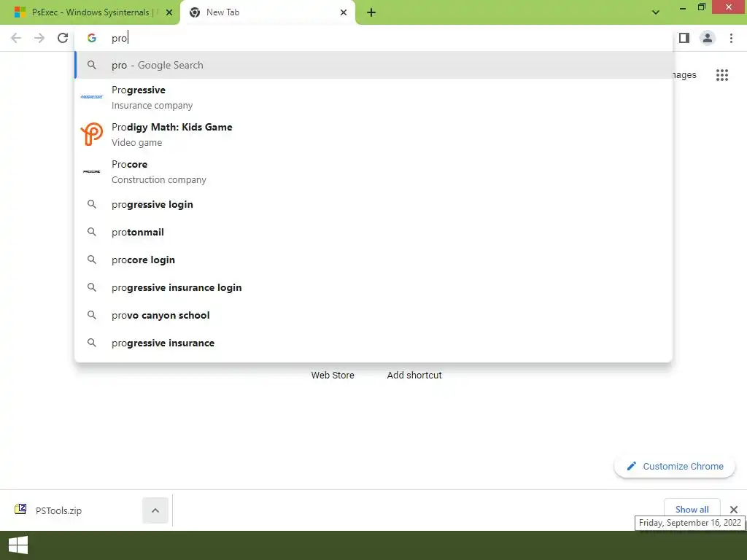
Task: Click the Procore logo icon
Action: (91, 171)
